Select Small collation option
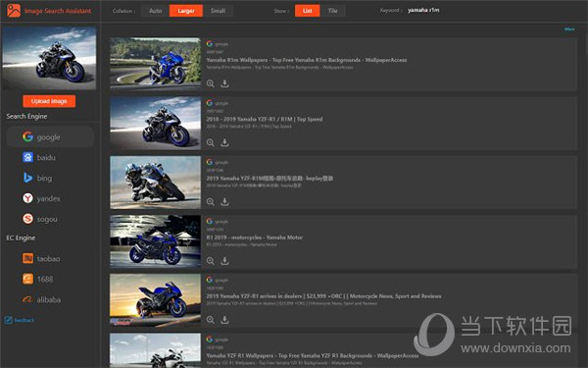Screen dimensions: 588x368 pos(218,11)
